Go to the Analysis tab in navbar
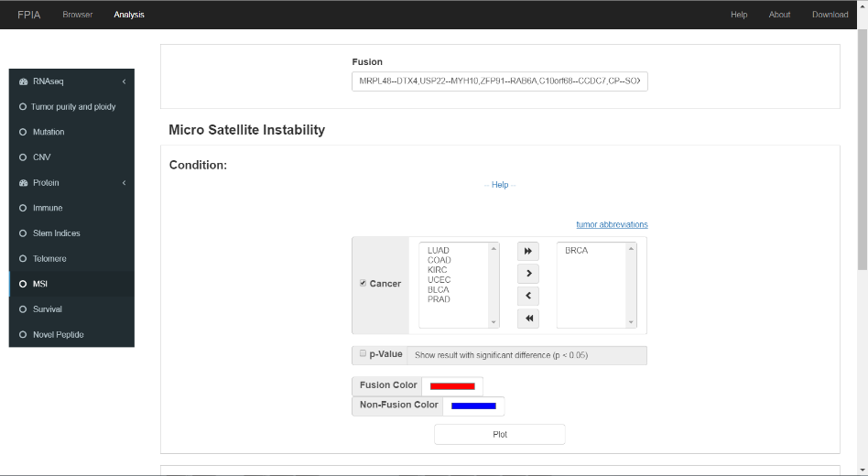 [x=129, y=15]
